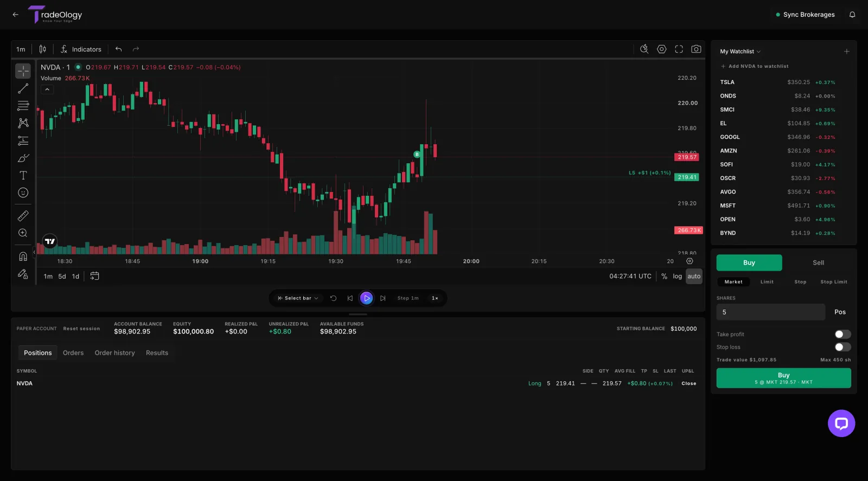Toggle log scale mode
This screenshot has height=481, width=868.
(677, 276)
